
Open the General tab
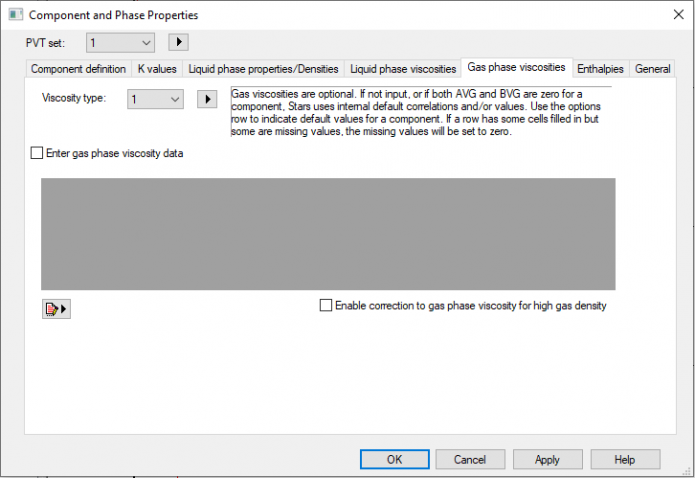click(x=652, y=69)
